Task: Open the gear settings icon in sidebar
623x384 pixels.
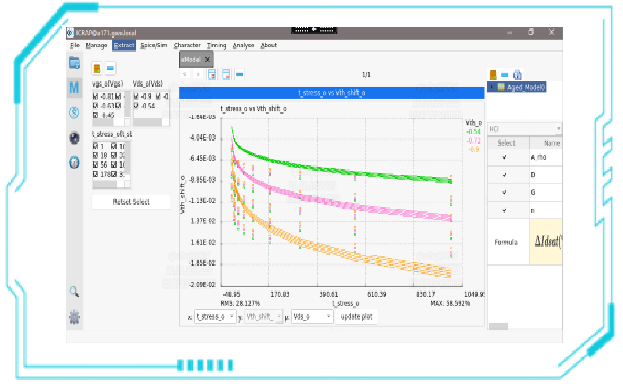Action: tap(74, 317)
